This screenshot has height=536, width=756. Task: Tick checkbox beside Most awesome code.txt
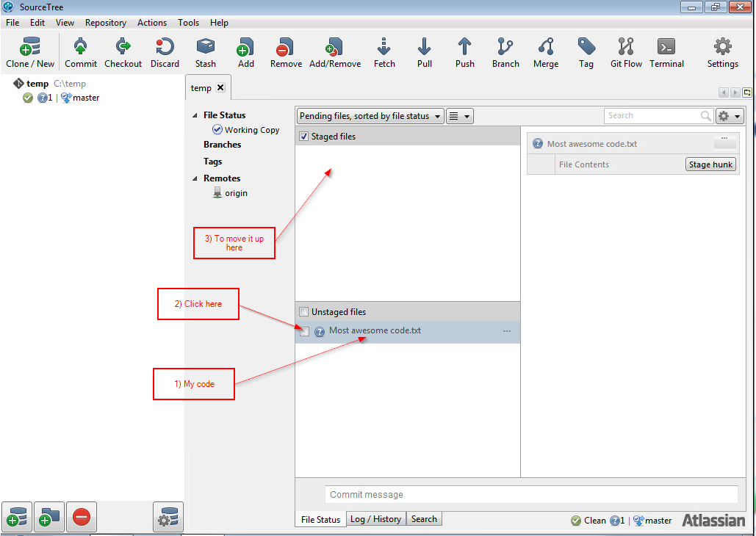(304, 331)
